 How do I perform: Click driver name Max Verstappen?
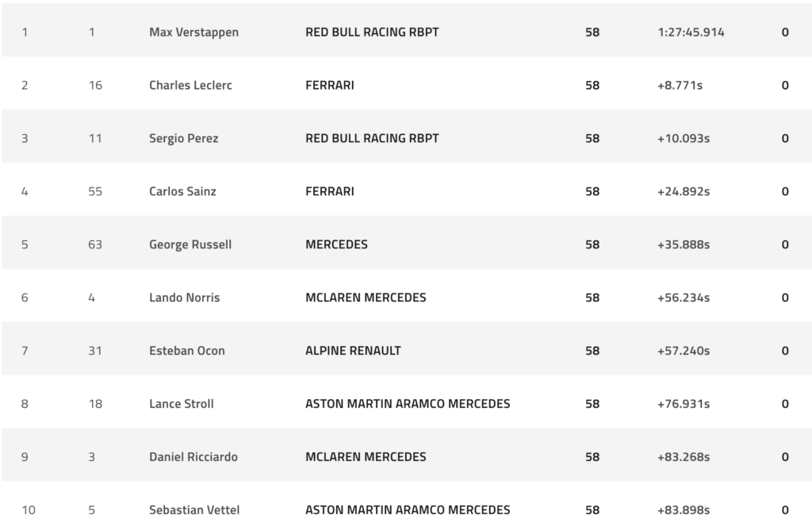tap(193, 32)
